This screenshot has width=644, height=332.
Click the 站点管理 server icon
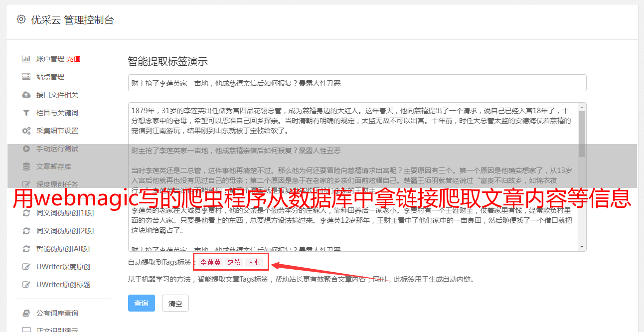point(26,77)
